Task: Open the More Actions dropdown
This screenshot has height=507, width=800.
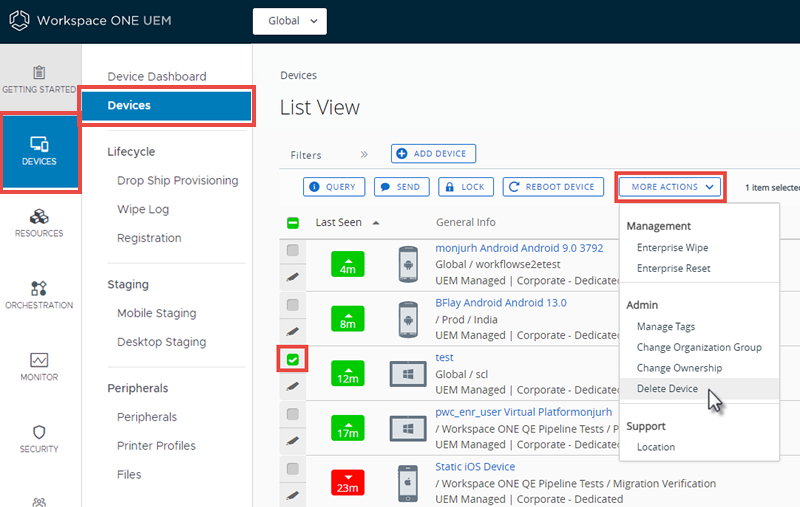Action: (x=670, y=187)
